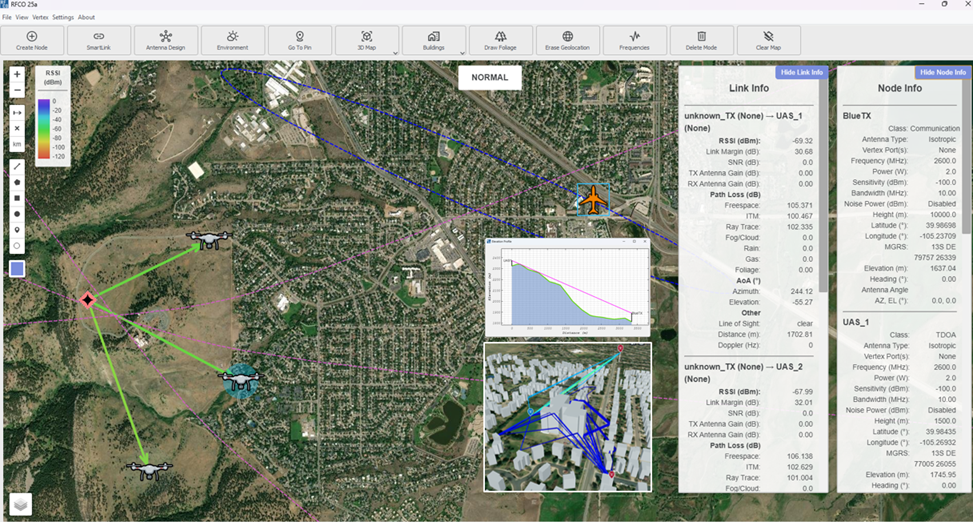This screenshot has width=973, height=522.
Task: Open the map layers selector
Action: click(19, 504)
